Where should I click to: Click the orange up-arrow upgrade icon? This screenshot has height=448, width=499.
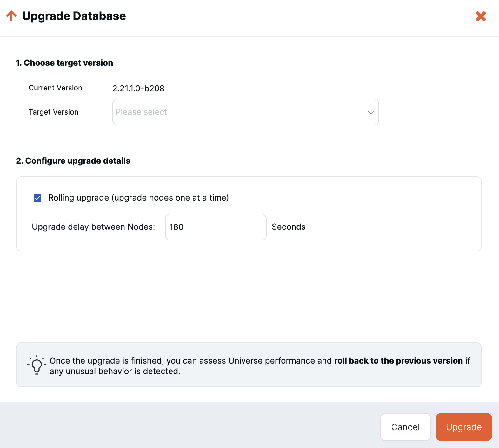pos(11,16)
